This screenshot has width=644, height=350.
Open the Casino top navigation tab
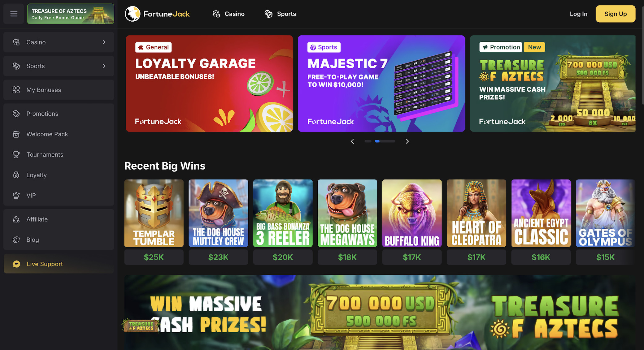click(x=228, y=14)
